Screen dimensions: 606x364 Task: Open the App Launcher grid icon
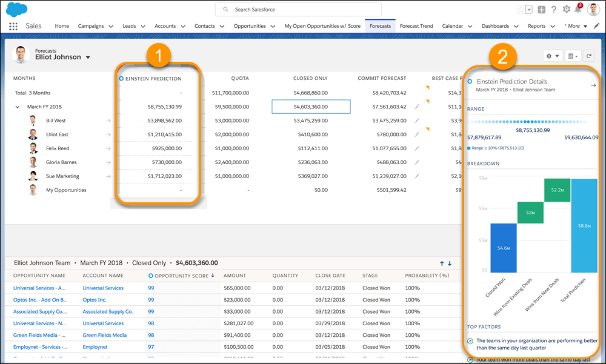click(x=13, y=26)
